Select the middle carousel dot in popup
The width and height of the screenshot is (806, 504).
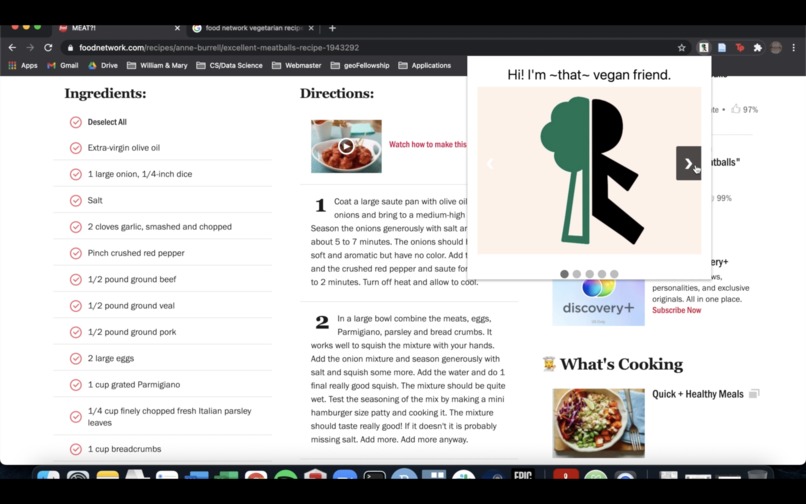pyautogui.click(x=590, y=274)
